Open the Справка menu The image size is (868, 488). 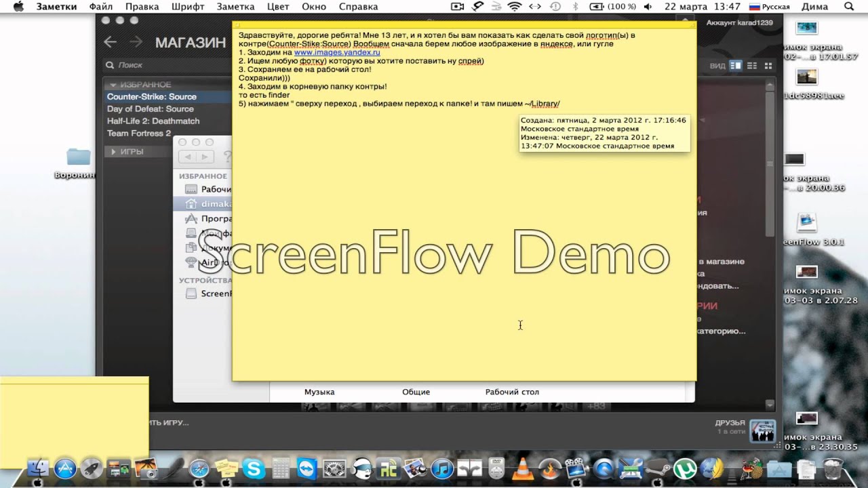pos(358,6)
